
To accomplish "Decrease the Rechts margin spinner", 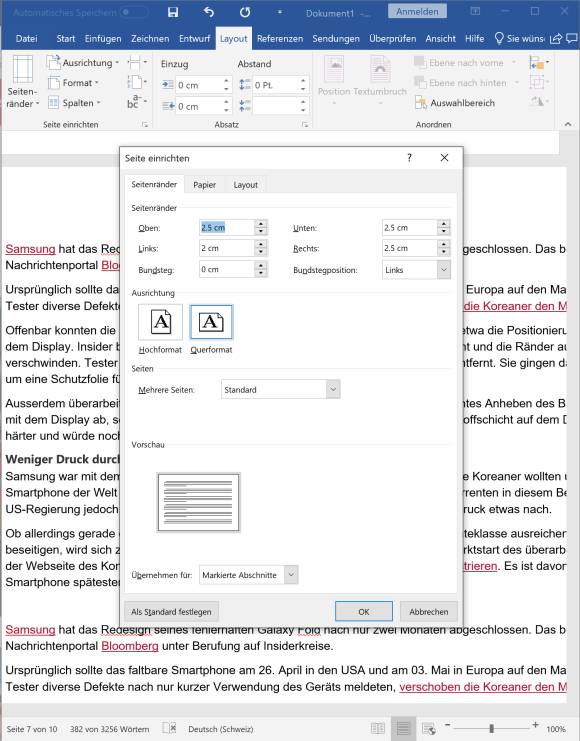I will click(443, 252).
